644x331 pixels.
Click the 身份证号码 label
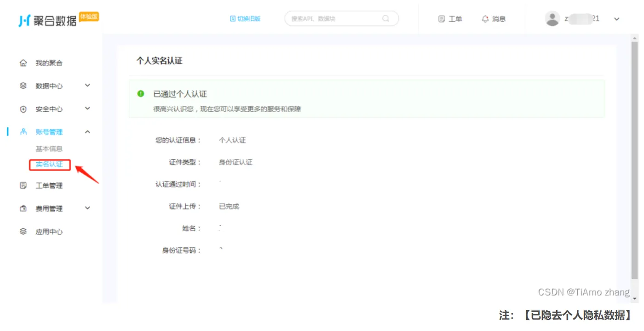point(181,251)
